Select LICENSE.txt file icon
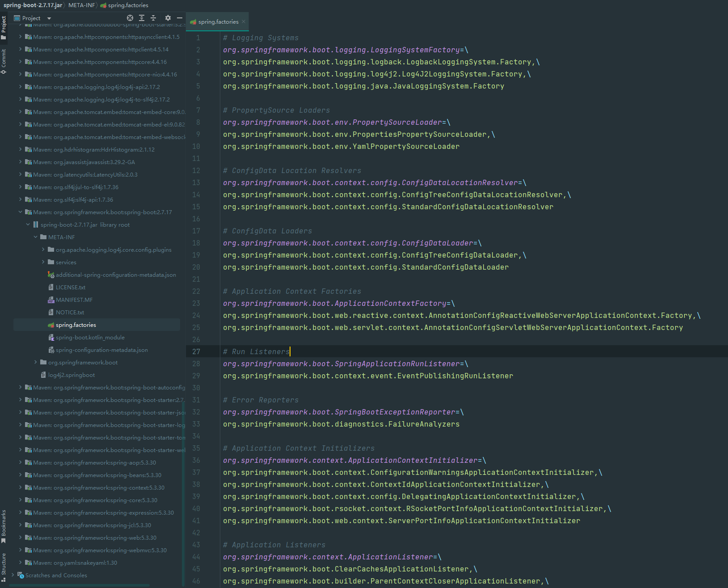The height and width of the screenshot is (588, 728). click(51, 287)
